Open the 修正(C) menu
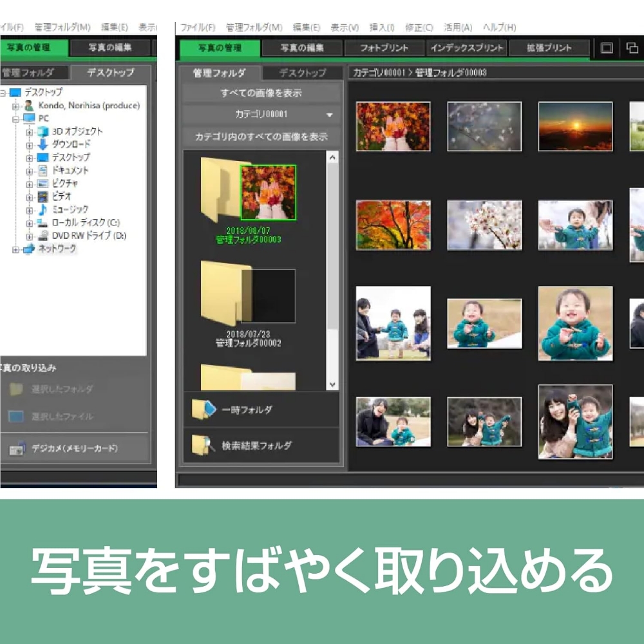 419,28
